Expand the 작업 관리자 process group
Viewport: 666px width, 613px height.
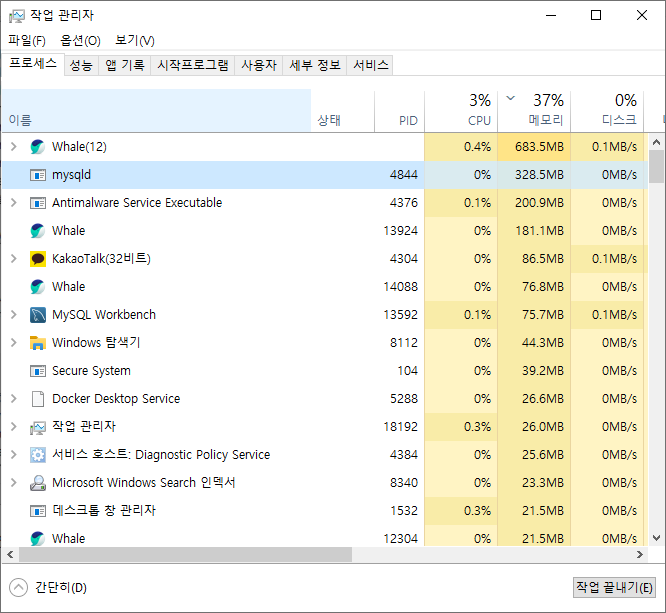pyautogui.click(x=14, y=427)
